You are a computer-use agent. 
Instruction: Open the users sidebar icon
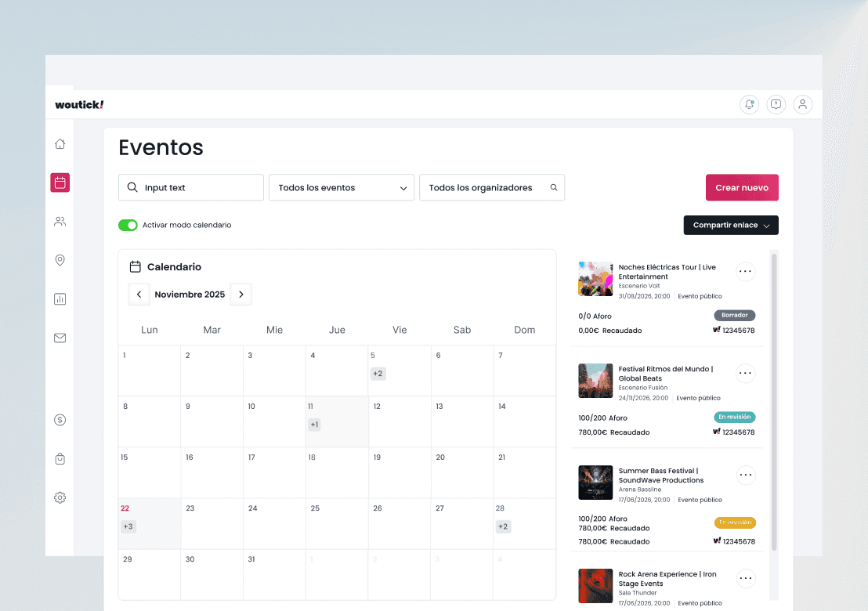pos(60,222)
